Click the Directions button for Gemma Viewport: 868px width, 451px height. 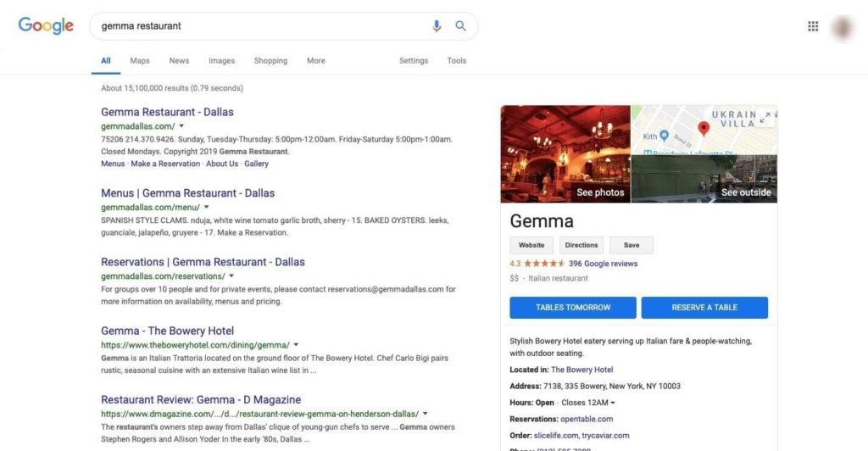coord(581,245)
